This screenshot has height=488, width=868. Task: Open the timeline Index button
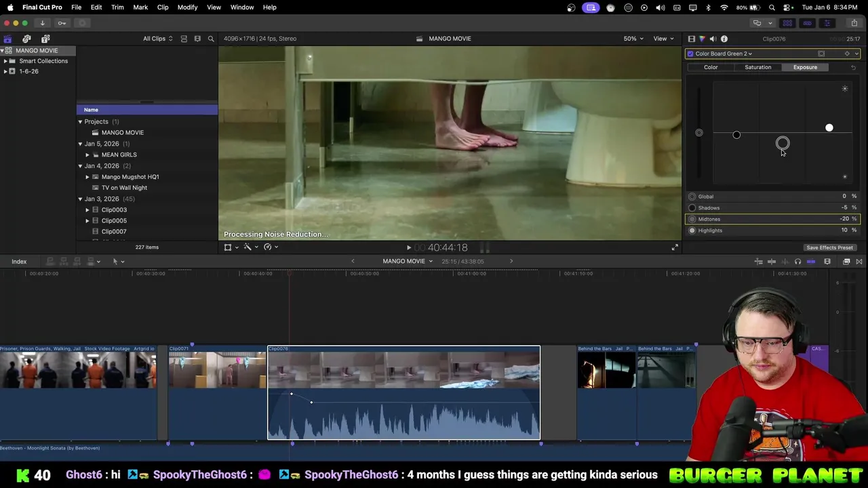(x=19, y=262)
